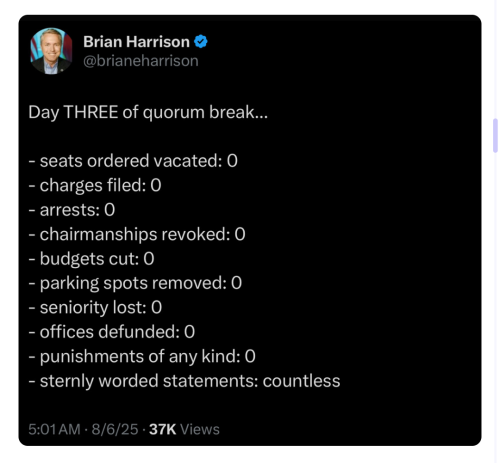Screen dimensions: 500x463
Task: Open Brian Harrison's profile avatar photo
Action: coord(51,51)
